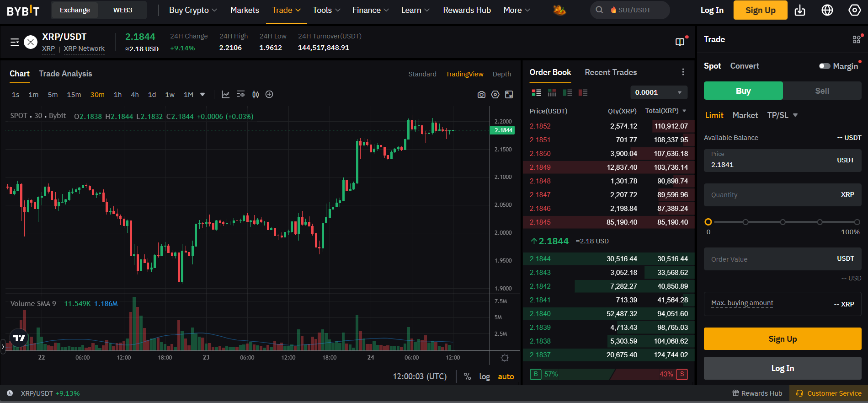The image size is (868, 403).
Task: Select Market order type tab
Action: [x=745, y=115]
